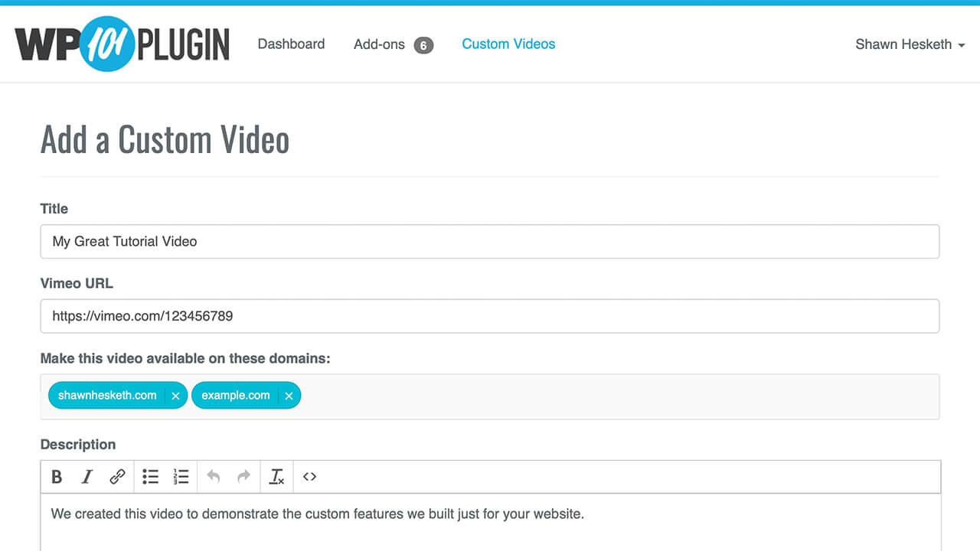
Task: Remove the example.com domain tag
Action: pyautogui.click(x=289, y=396)
